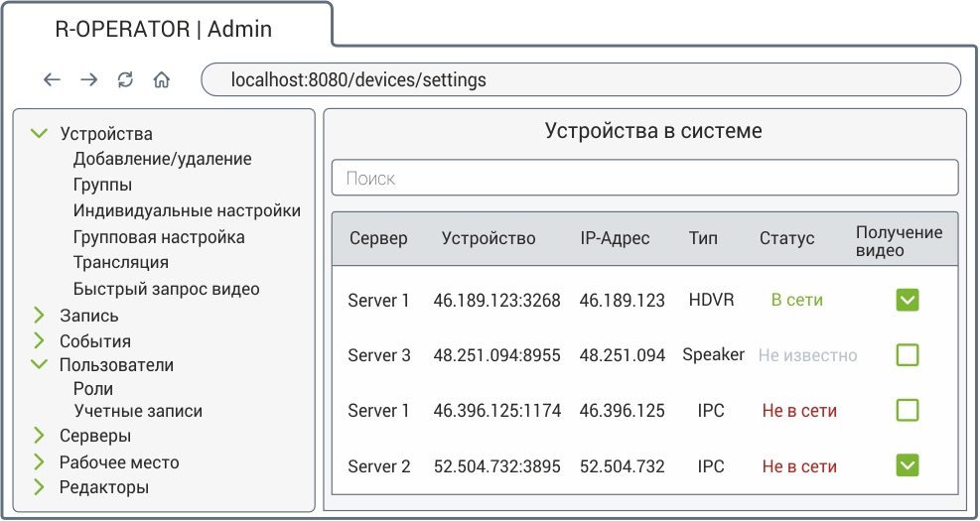Expand the События section
Screen dimensions: 980x521
click(x=40, y=341)
